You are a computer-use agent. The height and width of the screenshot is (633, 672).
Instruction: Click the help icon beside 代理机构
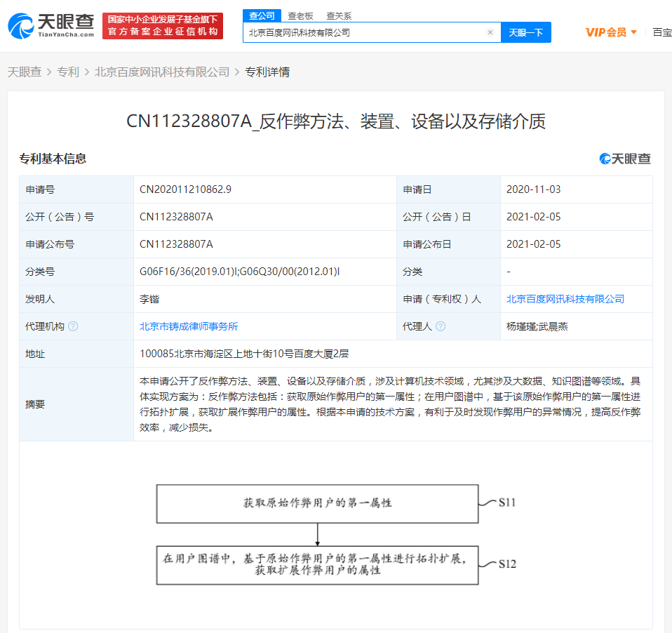tap(73, 326)
